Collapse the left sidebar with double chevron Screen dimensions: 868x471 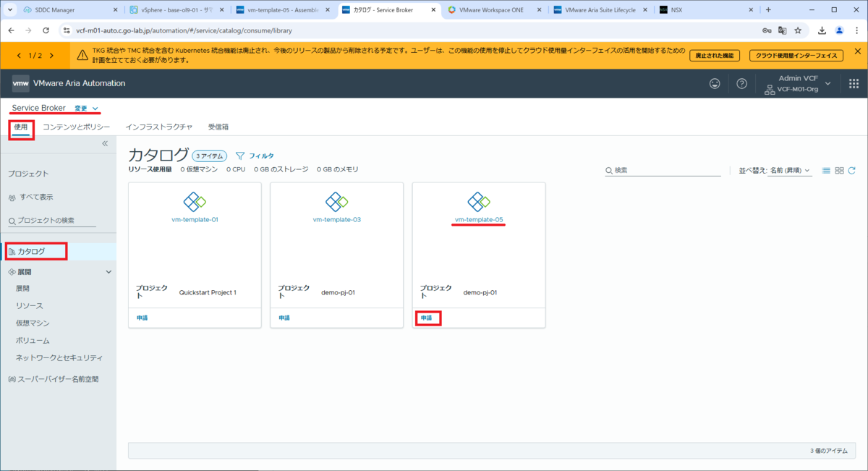point(105,143)
